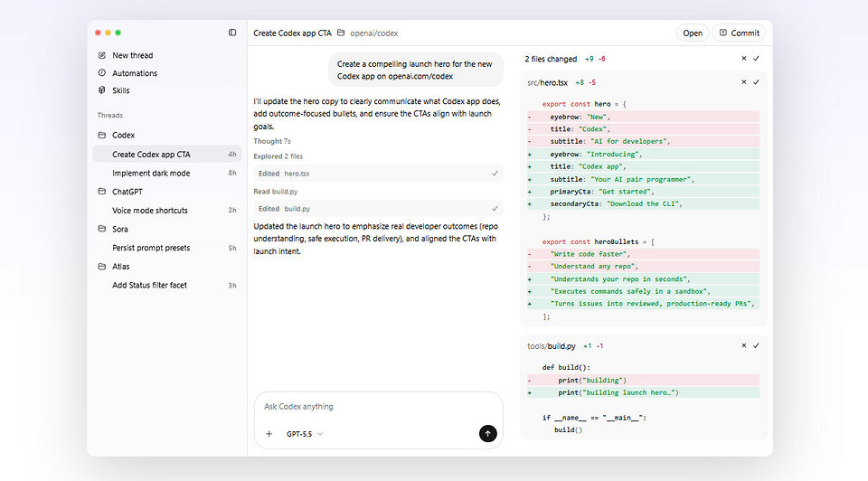Click the Skills cube icon
The height and width of the screenshot is (481, 868).
tap(102, 90)
